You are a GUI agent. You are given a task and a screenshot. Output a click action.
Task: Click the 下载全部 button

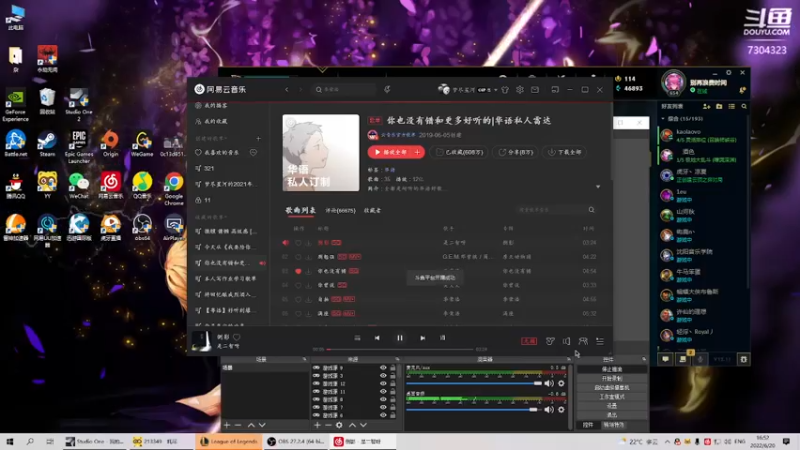point(565,152)
